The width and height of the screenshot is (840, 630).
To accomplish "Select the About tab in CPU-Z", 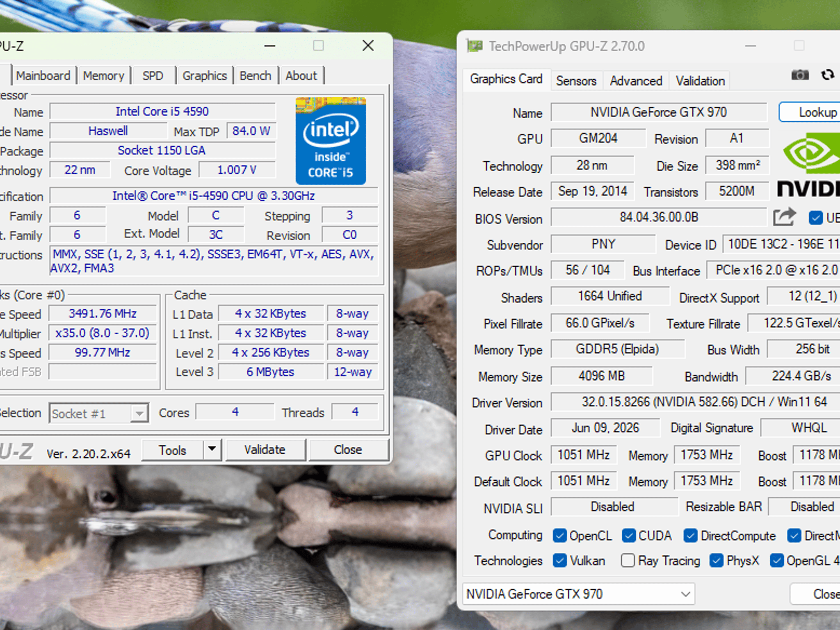I will [x=301, y=75].
